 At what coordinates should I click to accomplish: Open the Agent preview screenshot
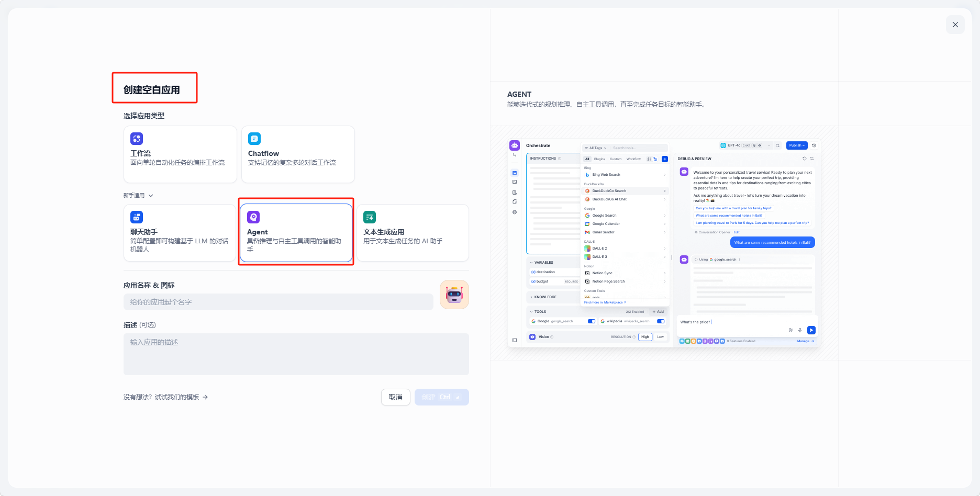click(664, 243)
